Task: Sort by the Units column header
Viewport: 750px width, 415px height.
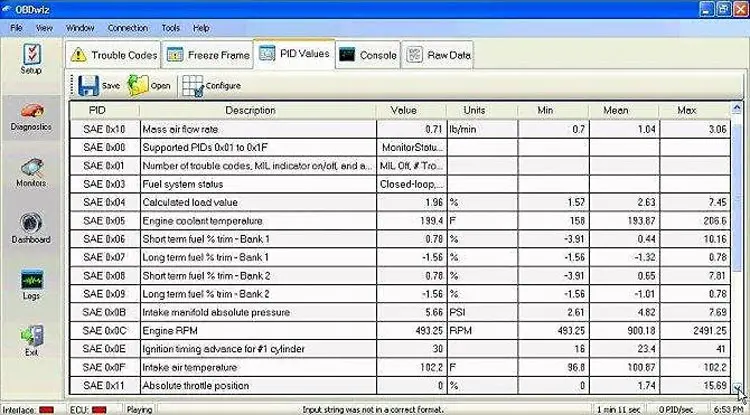Action: 482,110
